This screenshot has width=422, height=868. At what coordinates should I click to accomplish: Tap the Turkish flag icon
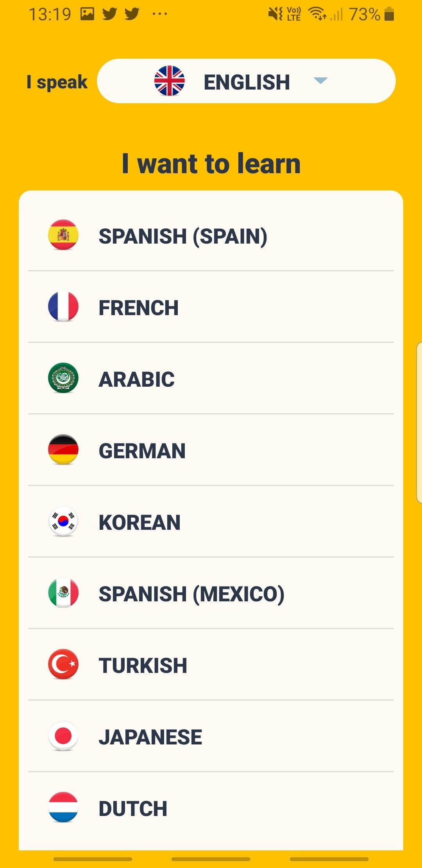click(63, 664)
